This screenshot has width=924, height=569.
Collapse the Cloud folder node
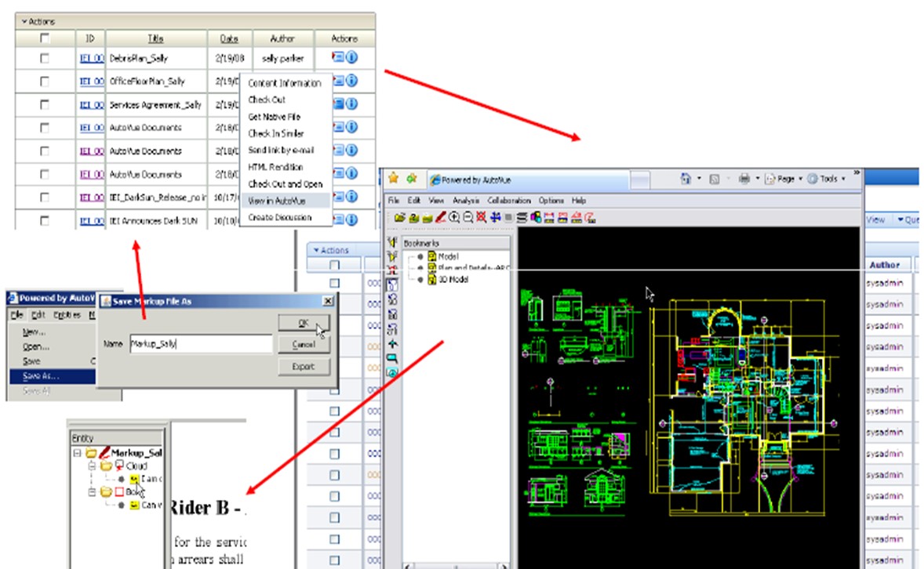[x=92, y=466]
